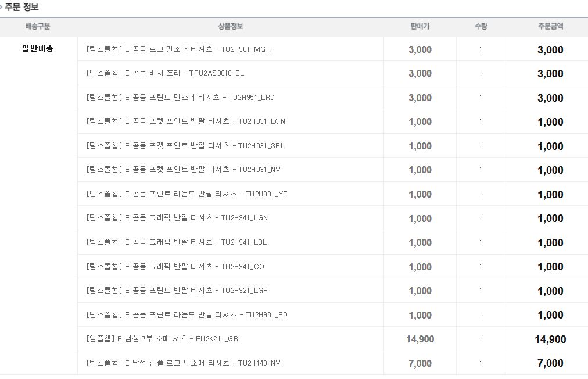The height and width of the screenshot is (379, 588).
Task: Click the 14,900 order amount
Action: (x=550, y=339)
